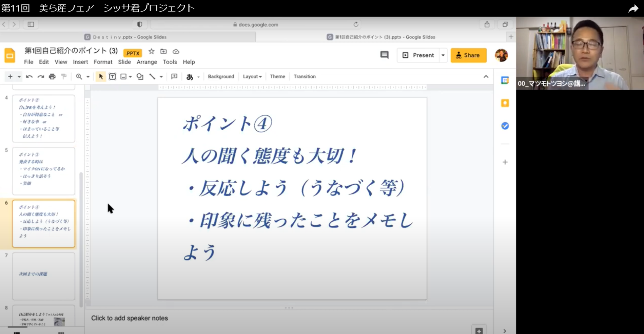Click the yellow Share button

point(468,55)
